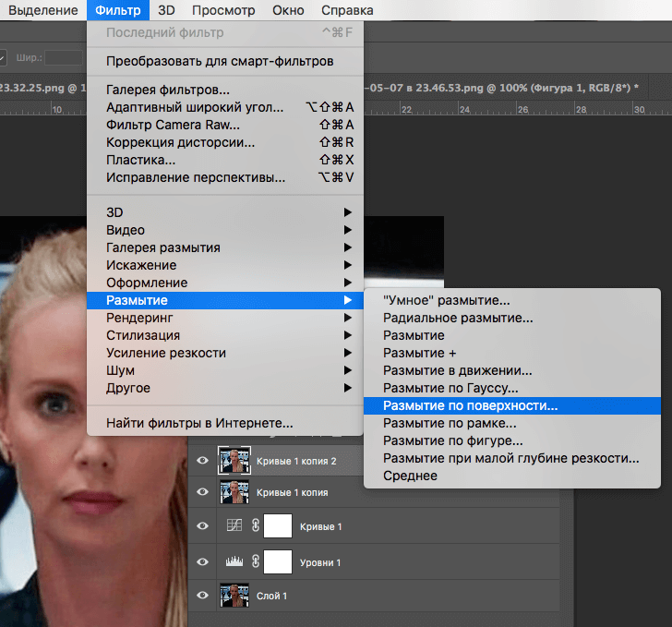This screenshot has height=627, width=672.
Task: Click the Слой 1 layer name
Action: 271,596
